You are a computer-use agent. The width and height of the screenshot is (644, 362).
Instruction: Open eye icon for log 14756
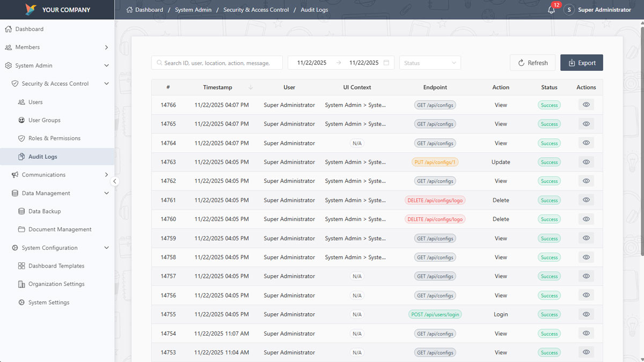click(x=586, y=295)
